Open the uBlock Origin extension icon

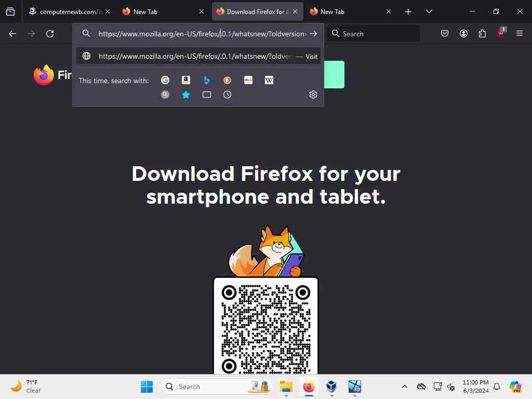tap(501, 33)
